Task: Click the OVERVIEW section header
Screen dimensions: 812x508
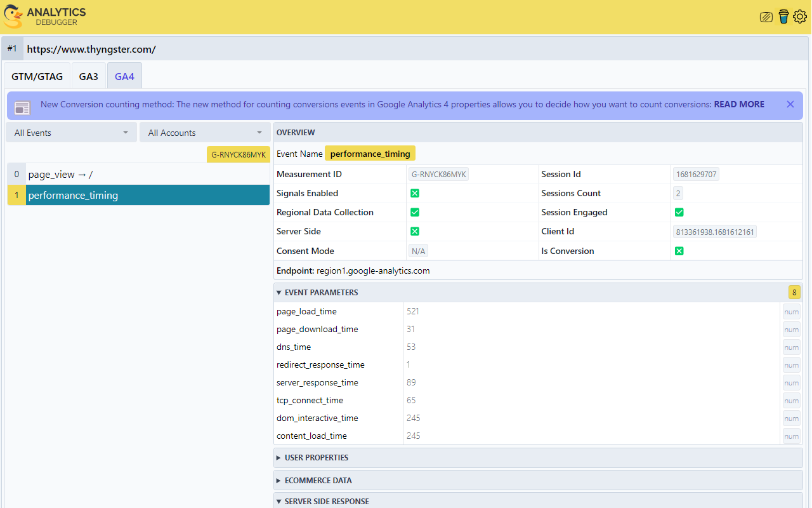Action: [538, 132]
